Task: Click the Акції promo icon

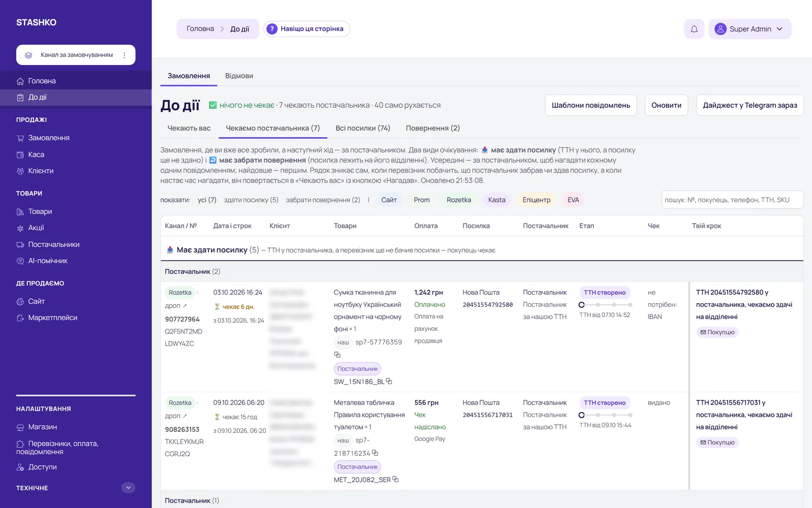Action: [20, 228]
